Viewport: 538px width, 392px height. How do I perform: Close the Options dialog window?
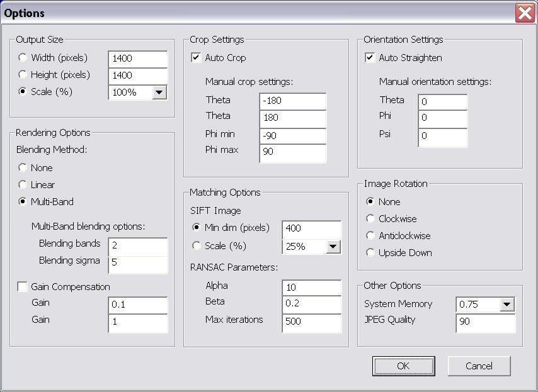pos(525,13)
